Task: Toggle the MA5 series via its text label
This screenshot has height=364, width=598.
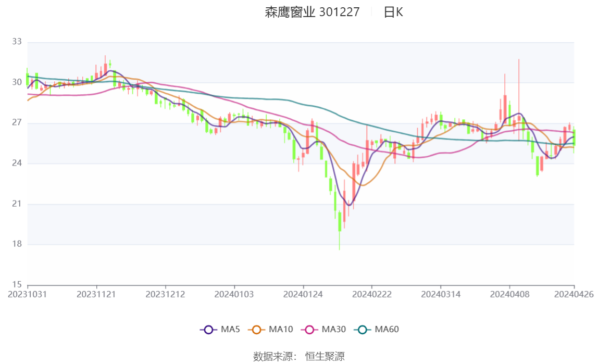Action: coord(230,330)
